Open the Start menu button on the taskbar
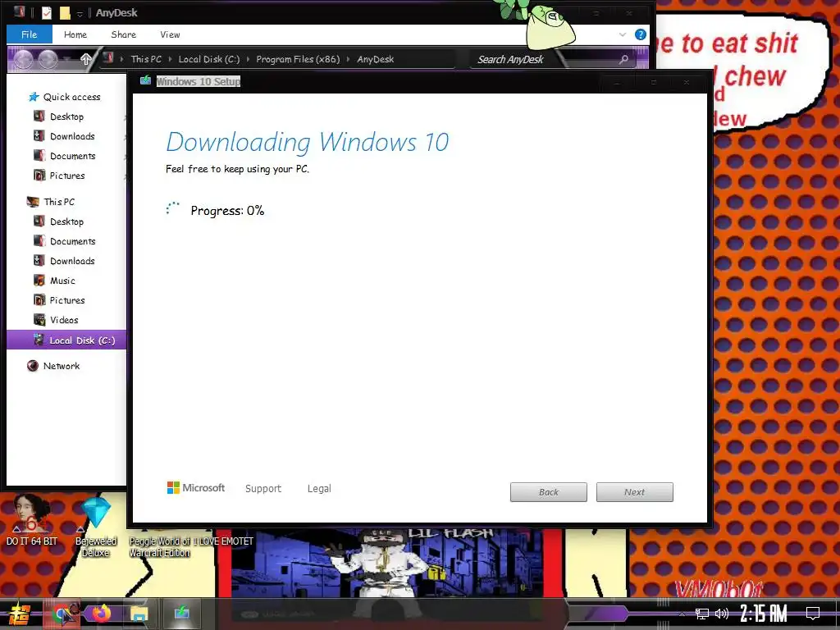Screen dimensions: 840x630 click(20, 614)
